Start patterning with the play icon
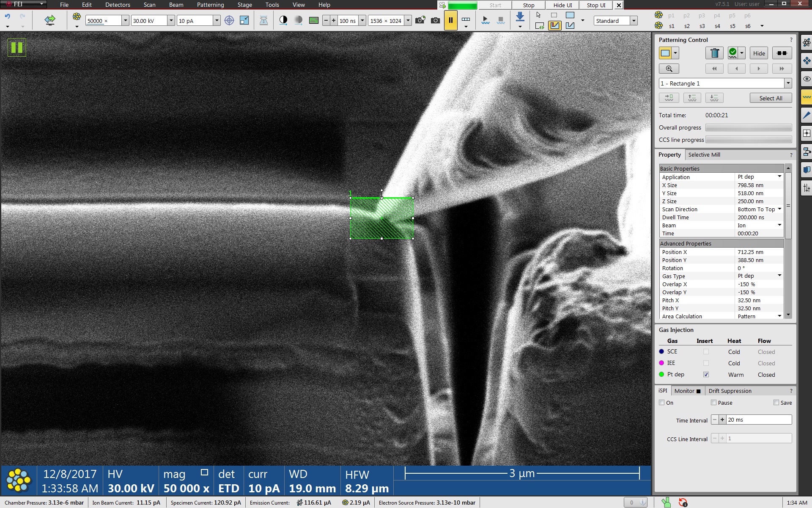The height and width of the screenshot is (508, 812). pos(485,20)
